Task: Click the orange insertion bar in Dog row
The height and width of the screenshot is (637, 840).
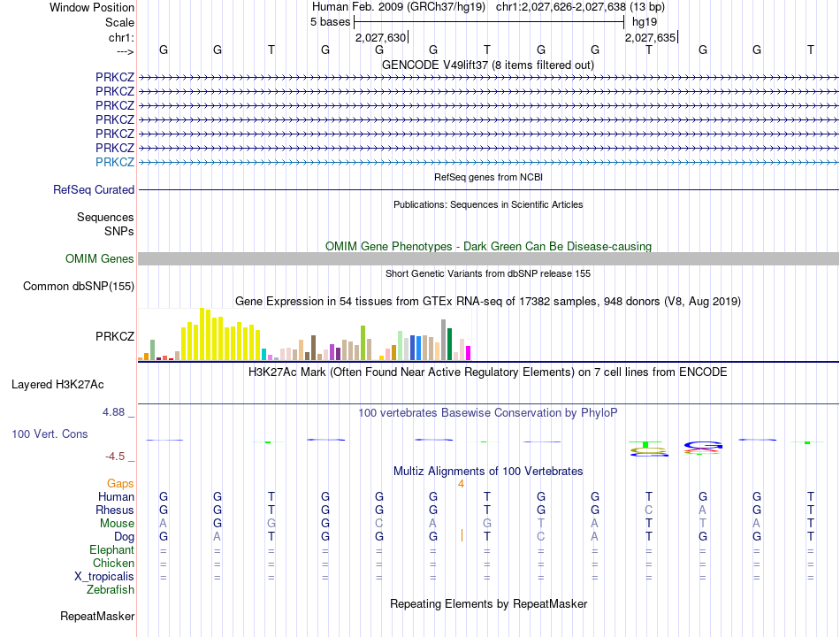Action: coord(462,535)
